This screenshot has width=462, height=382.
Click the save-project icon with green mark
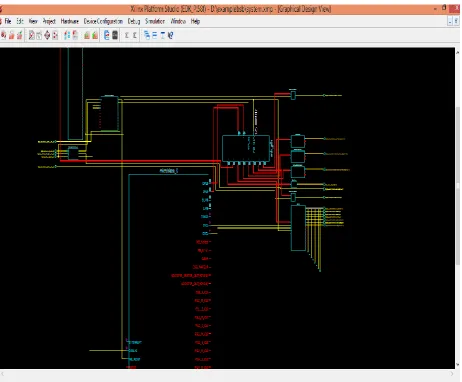pyautogui.click(x=20, y=35)
